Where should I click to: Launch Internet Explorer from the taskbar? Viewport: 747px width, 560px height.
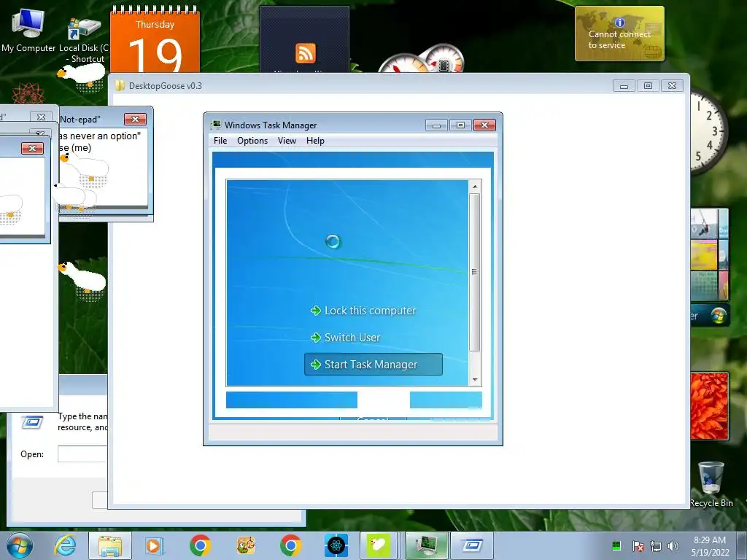pyautogui.click(x=65, y=545)
